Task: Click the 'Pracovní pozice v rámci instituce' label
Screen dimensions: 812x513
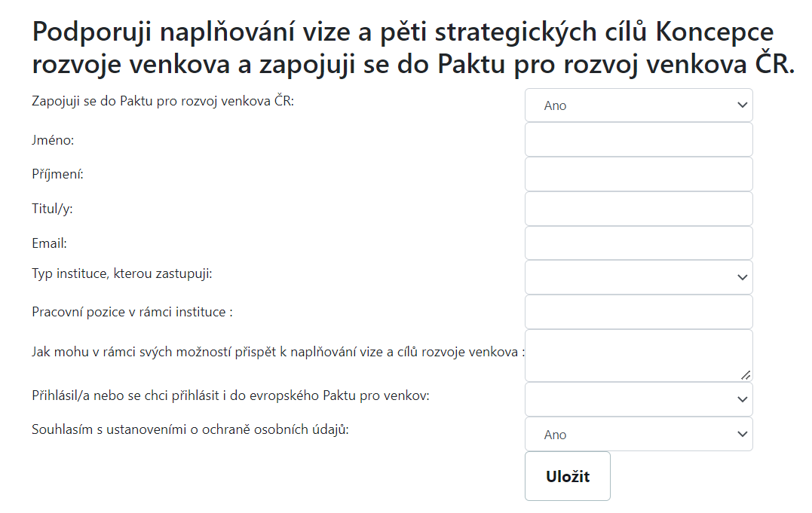Action: (131, 312)
